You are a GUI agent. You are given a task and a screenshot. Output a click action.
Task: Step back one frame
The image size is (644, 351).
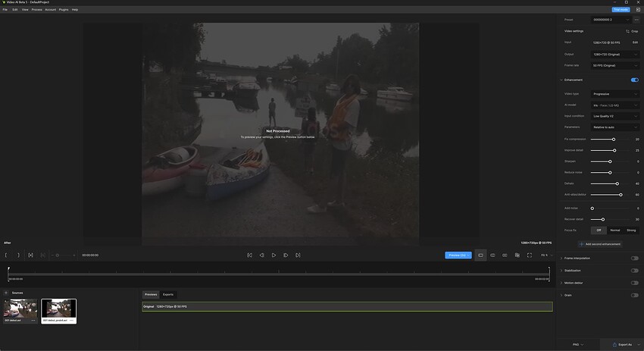coord(261,255)
